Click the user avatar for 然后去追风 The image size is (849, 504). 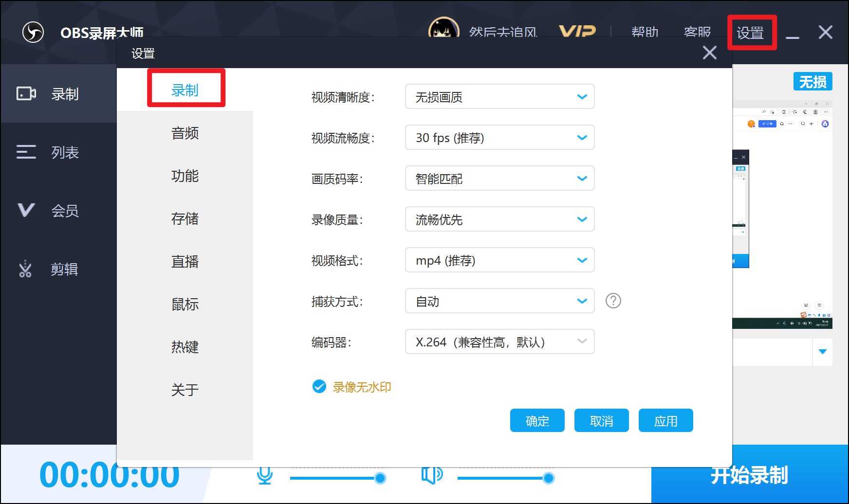pos(443,30)
